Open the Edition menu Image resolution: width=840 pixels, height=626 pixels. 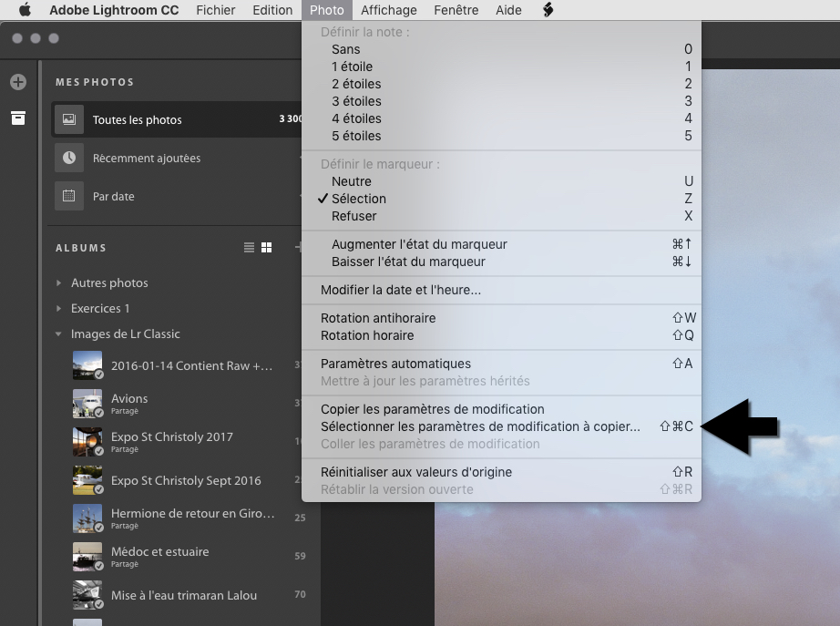click(272, 10)
